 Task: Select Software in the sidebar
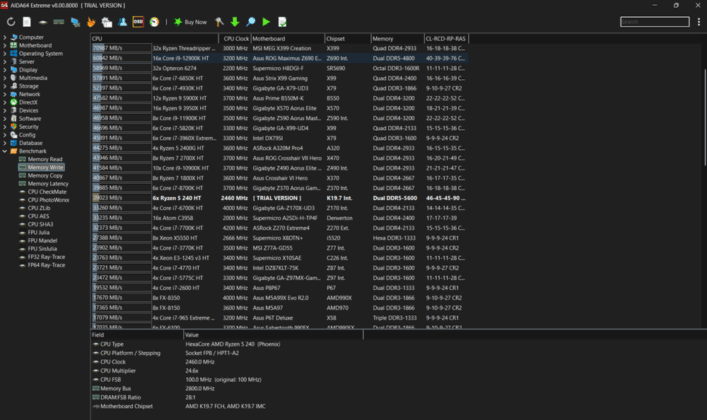(x=30, y=119)
